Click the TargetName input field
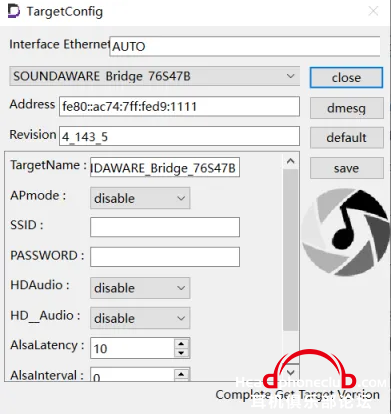The height and width of the screenshot is (414, 391). click(165, 167)
